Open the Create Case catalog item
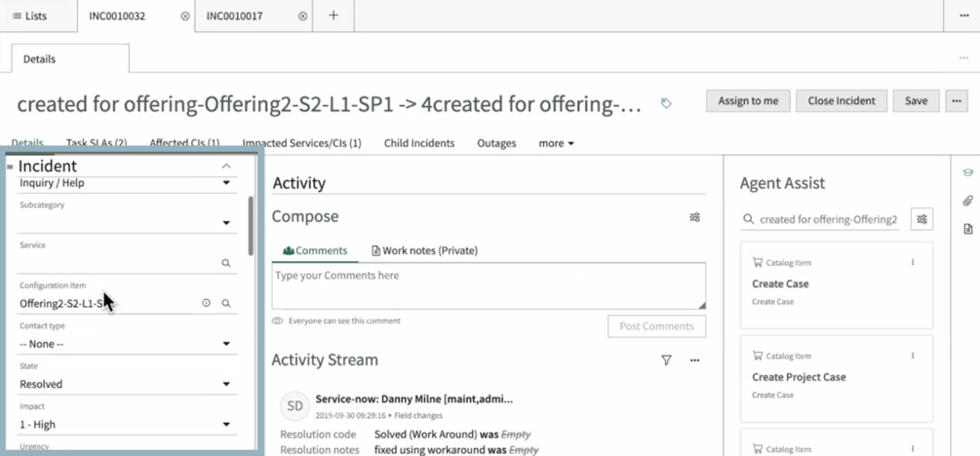 click(x=780, y=284)
